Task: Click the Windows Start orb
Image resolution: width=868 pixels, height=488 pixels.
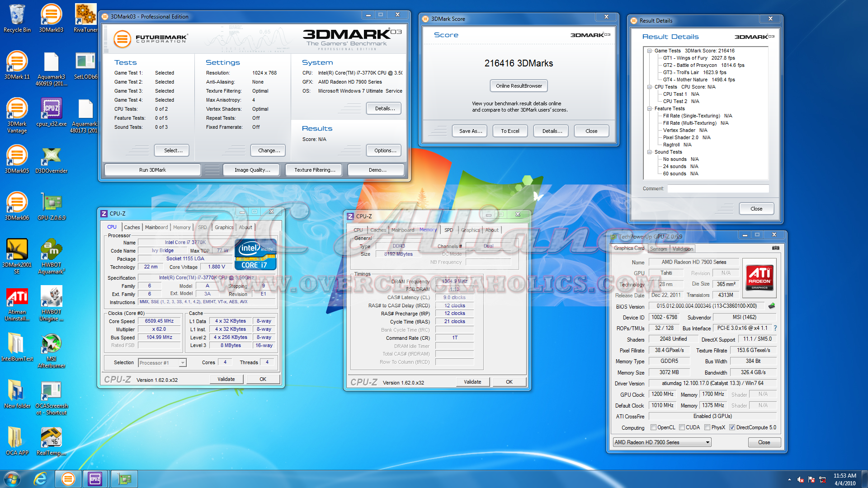Action: tap(12, 479)
